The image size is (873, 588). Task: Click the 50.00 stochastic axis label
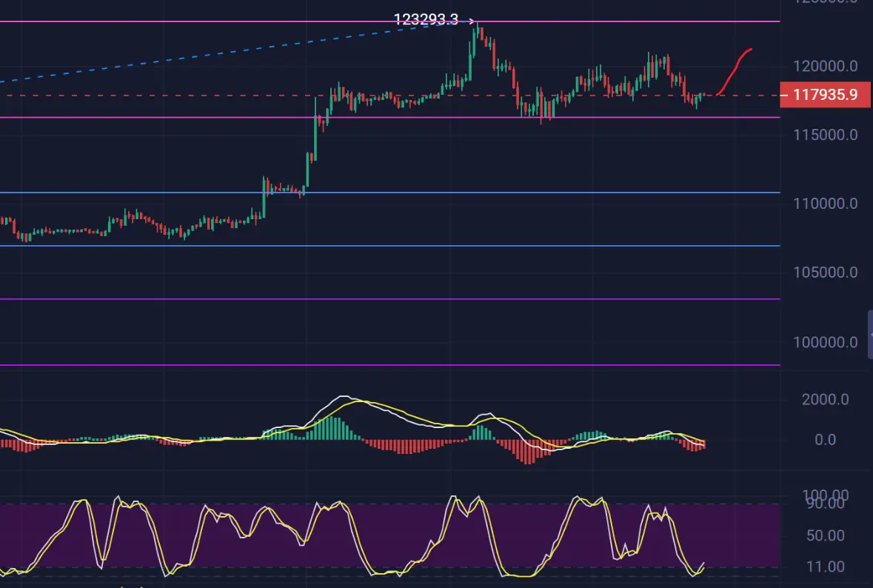click(x=826, y=535)
